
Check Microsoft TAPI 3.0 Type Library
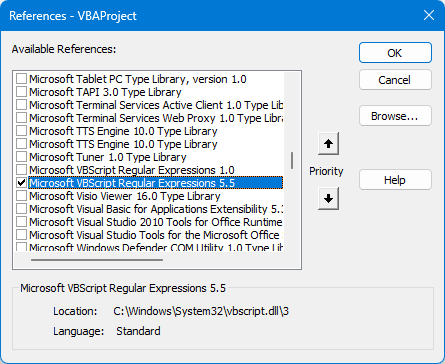(22, 92)
